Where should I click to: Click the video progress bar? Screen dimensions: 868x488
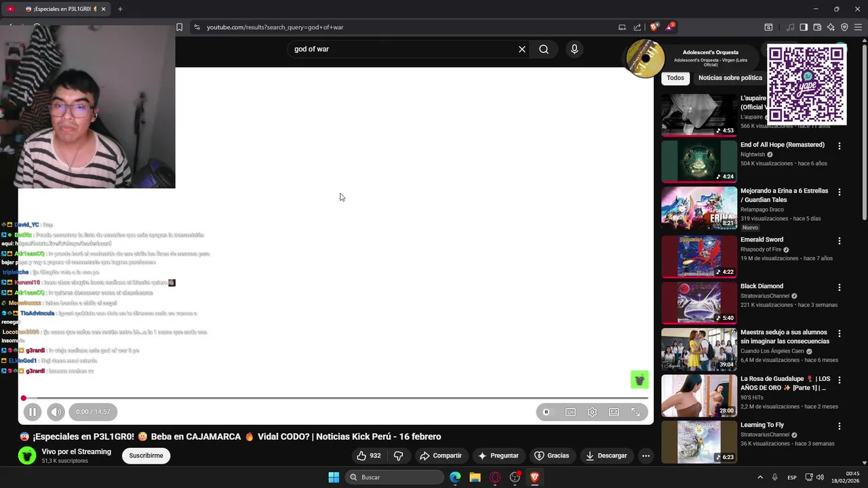[336, 398]
